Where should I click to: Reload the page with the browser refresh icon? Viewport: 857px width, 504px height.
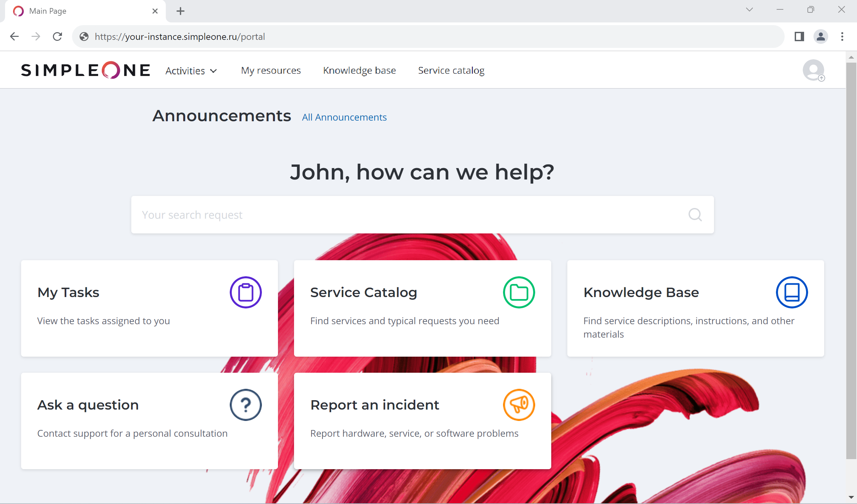[58, 37]
